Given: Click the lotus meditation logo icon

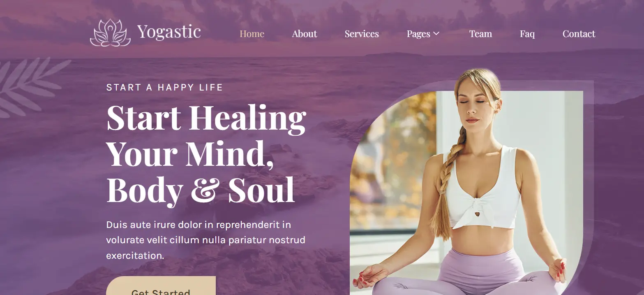Looking at the screenshot, I should click(110, 33).
